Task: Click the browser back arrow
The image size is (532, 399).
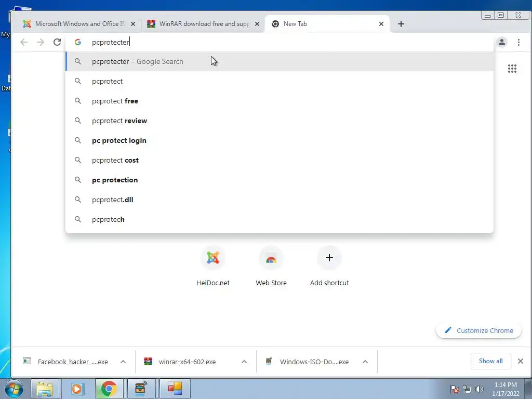Action: [24, 42]
